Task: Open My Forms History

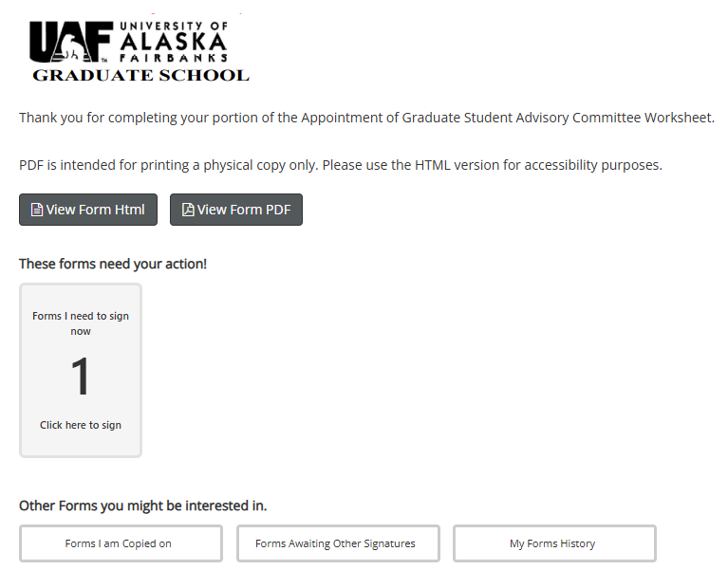Action: click(x=554, y=543)
